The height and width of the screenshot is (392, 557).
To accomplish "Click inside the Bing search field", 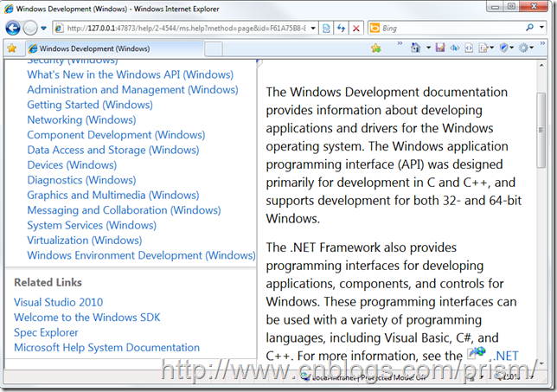I will pyautogui.click(x=451, y=28).
